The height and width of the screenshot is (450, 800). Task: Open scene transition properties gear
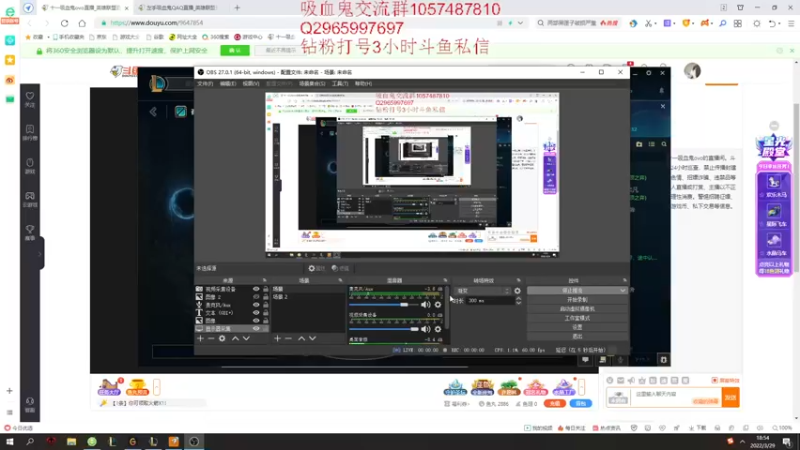click(x=517, y=291)
